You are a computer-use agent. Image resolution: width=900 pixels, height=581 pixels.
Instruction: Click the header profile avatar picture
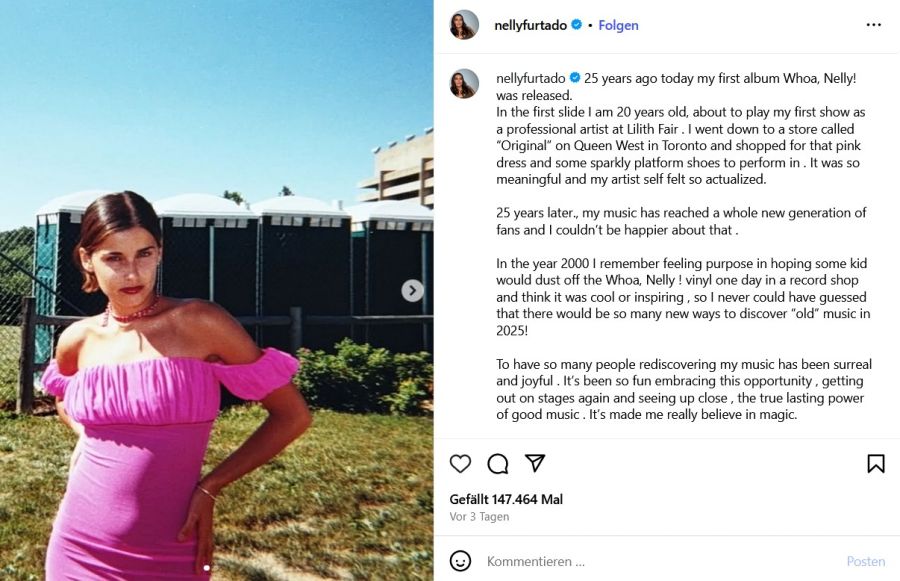pos(464,25)
